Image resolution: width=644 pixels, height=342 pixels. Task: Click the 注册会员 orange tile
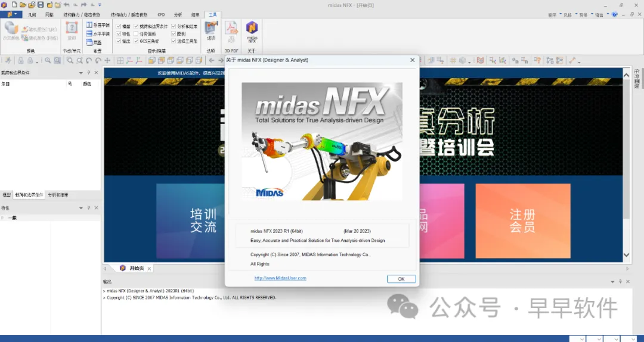523,221
